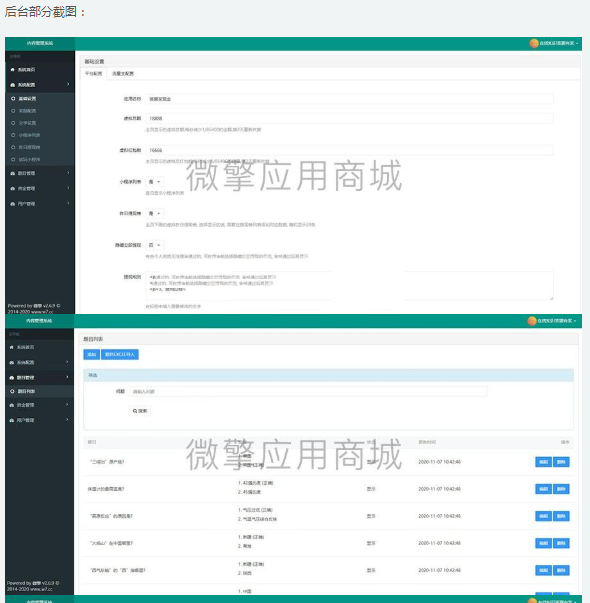The image size is (590, 603).
Task: Click the 请输入问题 search input field
Action: coord(308,391)
